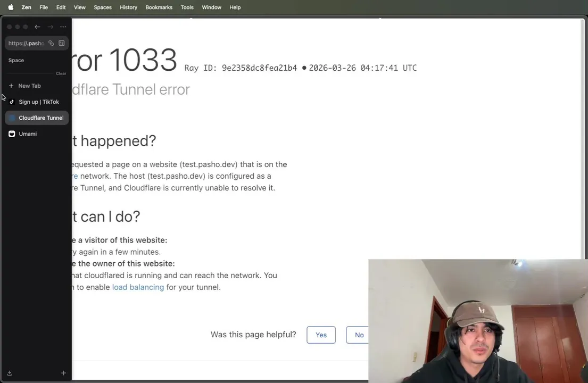Answer Yes to page helpful question
Screen dimensions: 588x383
click(321, 335)
